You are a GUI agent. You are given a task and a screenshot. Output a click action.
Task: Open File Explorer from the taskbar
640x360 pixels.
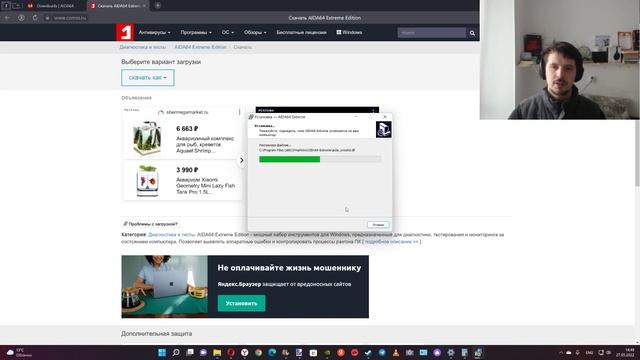point(217,352)
